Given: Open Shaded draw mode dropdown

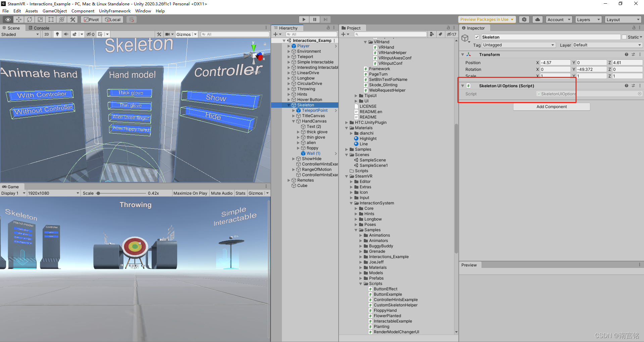Looking at the screenshot, I should 20,34.
